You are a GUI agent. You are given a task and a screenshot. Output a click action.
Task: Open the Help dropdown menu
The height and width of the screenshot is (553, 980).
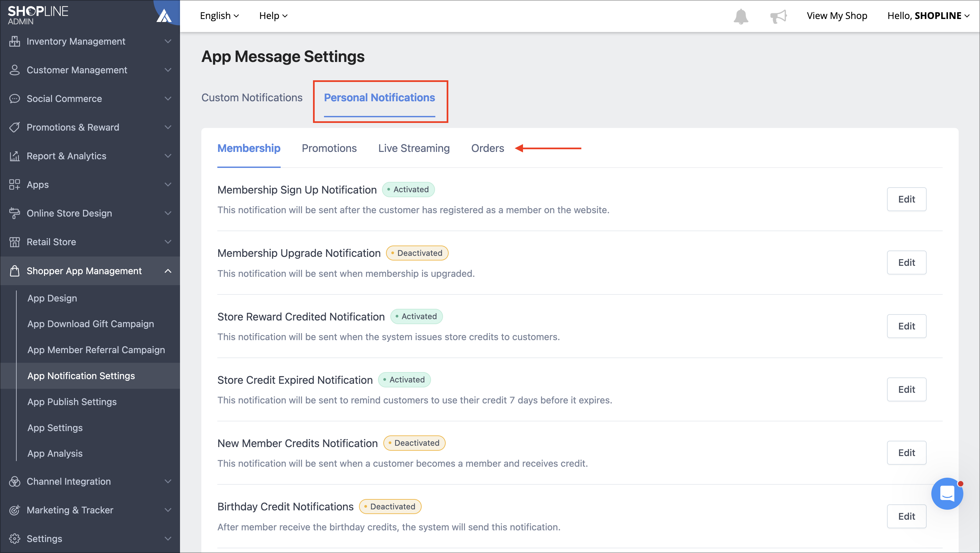pos(273,16)
